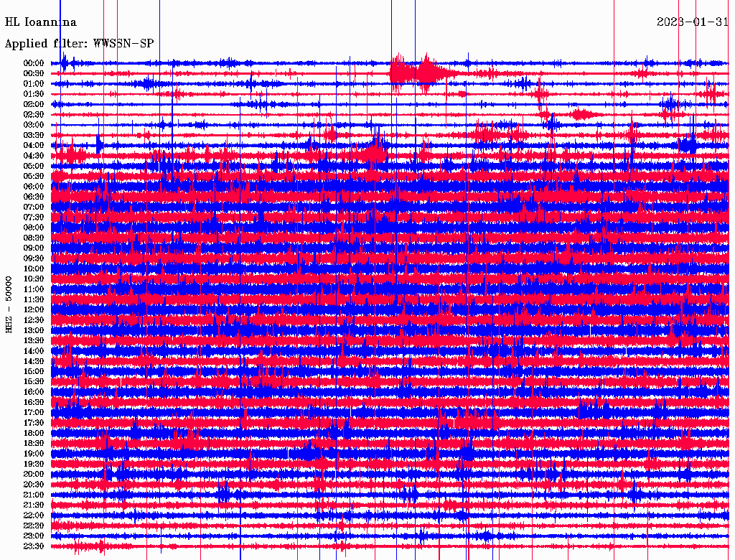The width and height of the screenshot is (735, 560).
Task: Select the 04:00 time label
Action: pyautogui.click(x=34, y=146)
